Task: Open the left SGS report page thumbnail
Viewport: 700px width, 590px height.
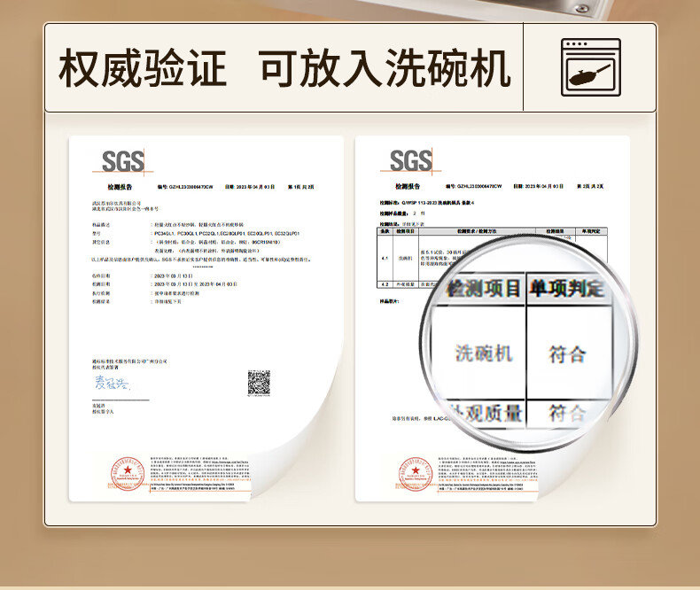Action: 204,319
